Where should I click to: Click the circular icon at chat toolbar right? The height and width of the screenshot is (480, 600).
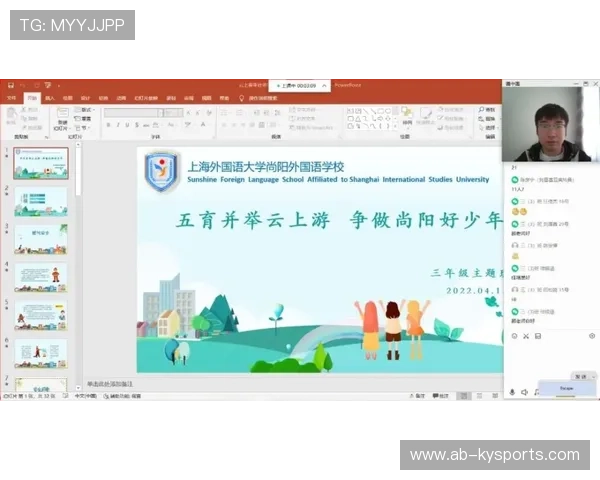point(592,336)
